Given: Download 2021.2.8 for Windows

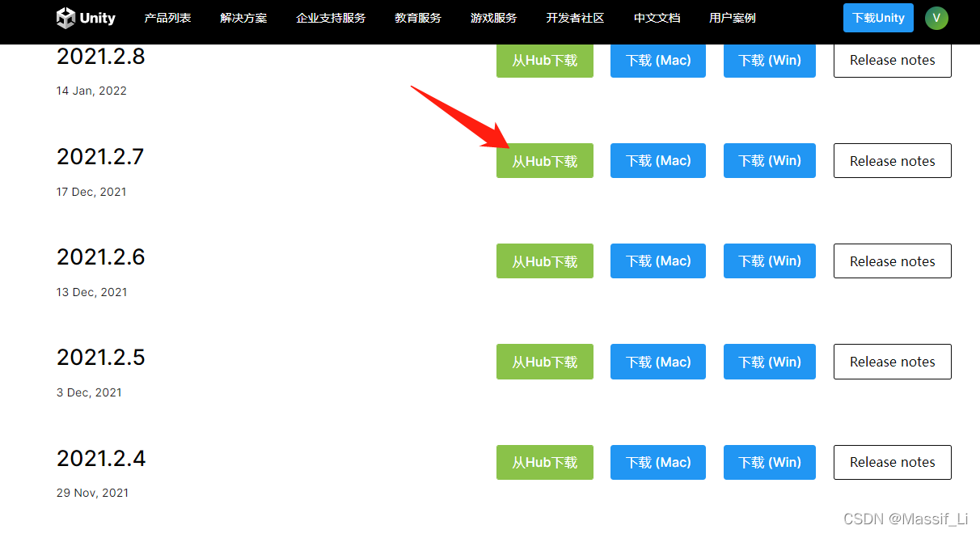Looking at the screenshot, I should (x=770, y=60).
